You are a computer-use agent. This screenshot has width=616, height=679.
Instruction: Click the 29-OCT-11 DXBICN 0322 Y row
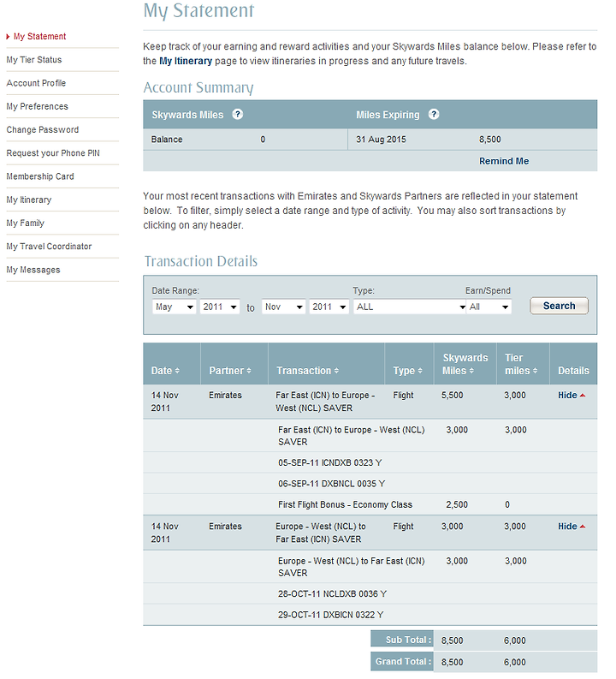click(x=370, y=615)
